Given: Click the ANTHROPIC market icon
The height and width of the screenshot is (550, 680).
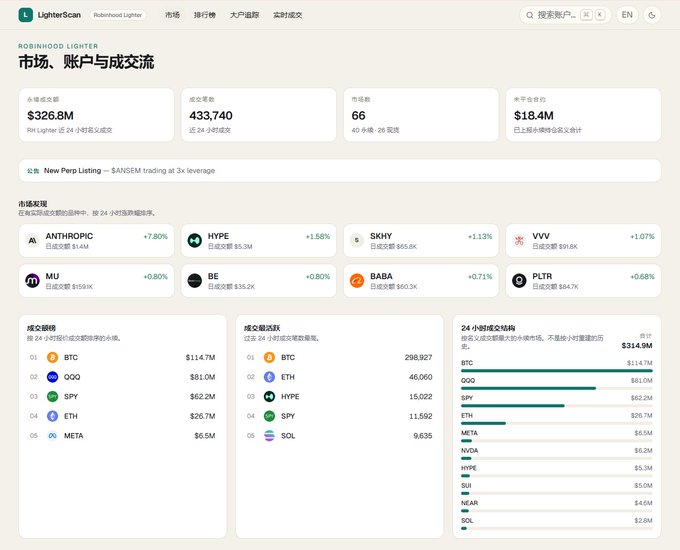Looking at the screenshot, I should pos(33,240).
